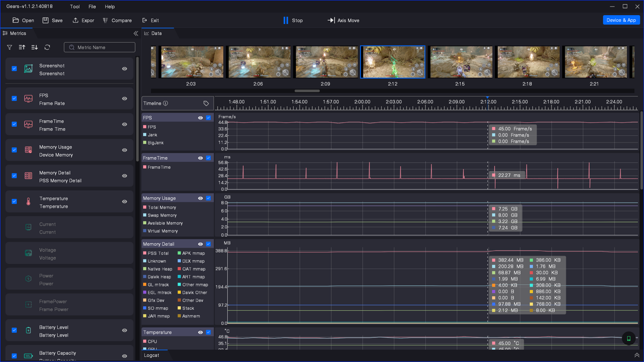Click the thumbnail strip horizontal scrollbar
This screenshot has width=644, height=362.
click(307, 91)
